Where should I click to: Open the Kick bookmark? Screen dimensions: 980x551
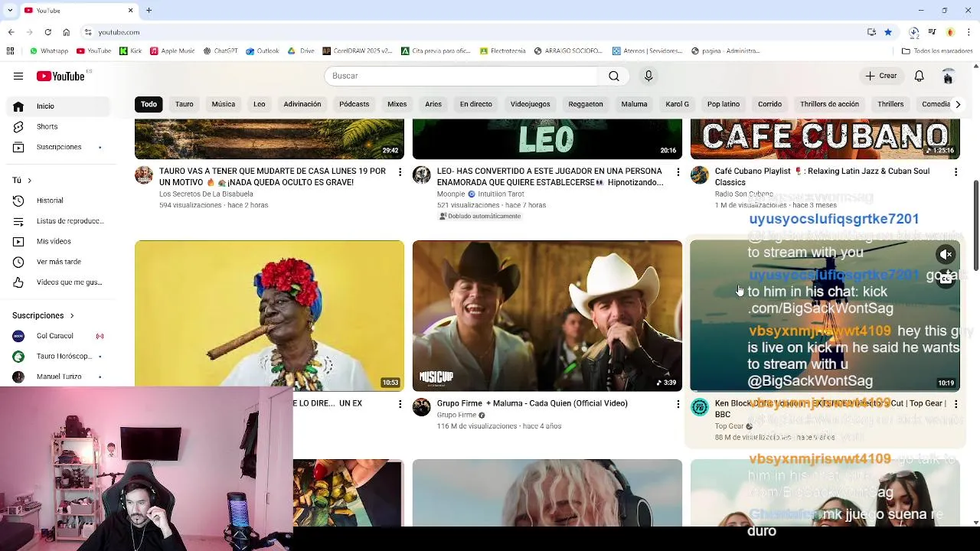(131, 51)
